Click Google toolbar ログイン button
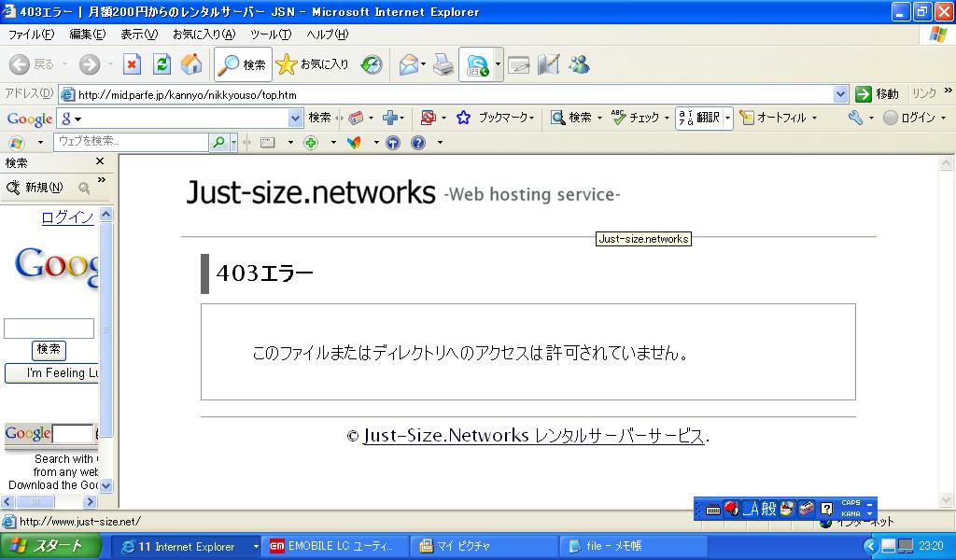Viewport: 956px width, 560px height. point(909,118)
